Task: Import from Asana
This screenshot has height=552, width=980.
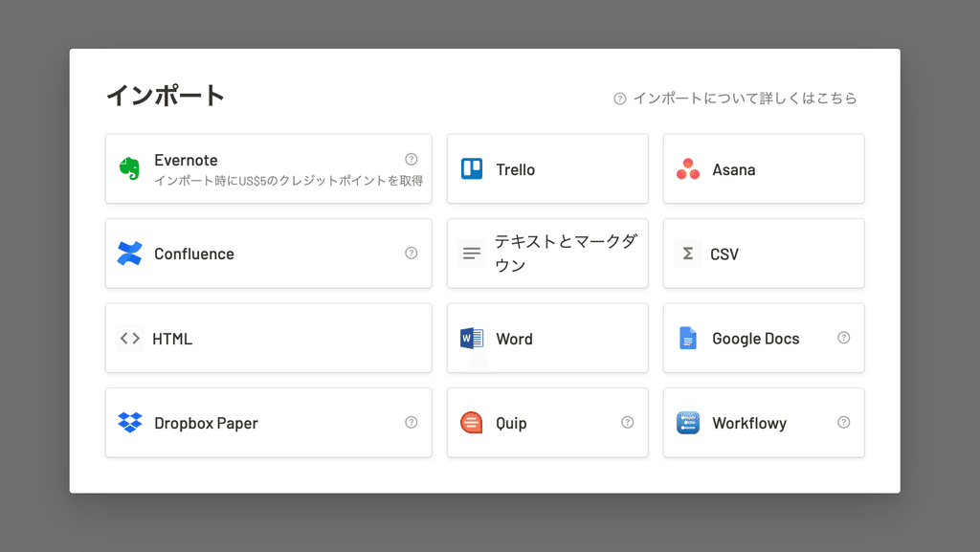Action: pos(764,168)
